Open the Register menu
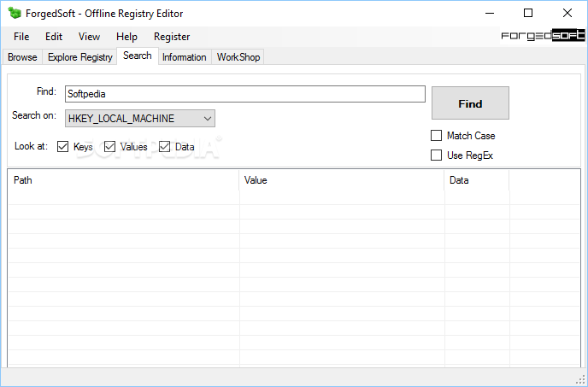588x387 pixels. click(x=172, y=37)
